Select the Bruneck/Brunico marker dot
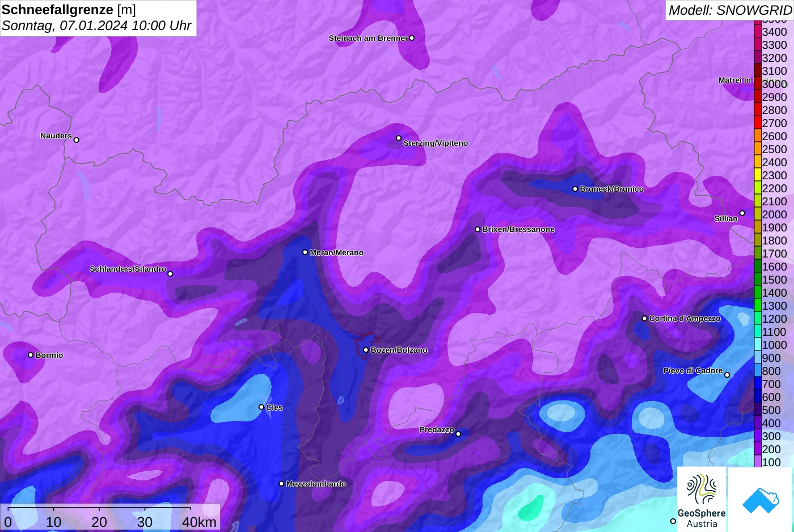 [575, 189]
